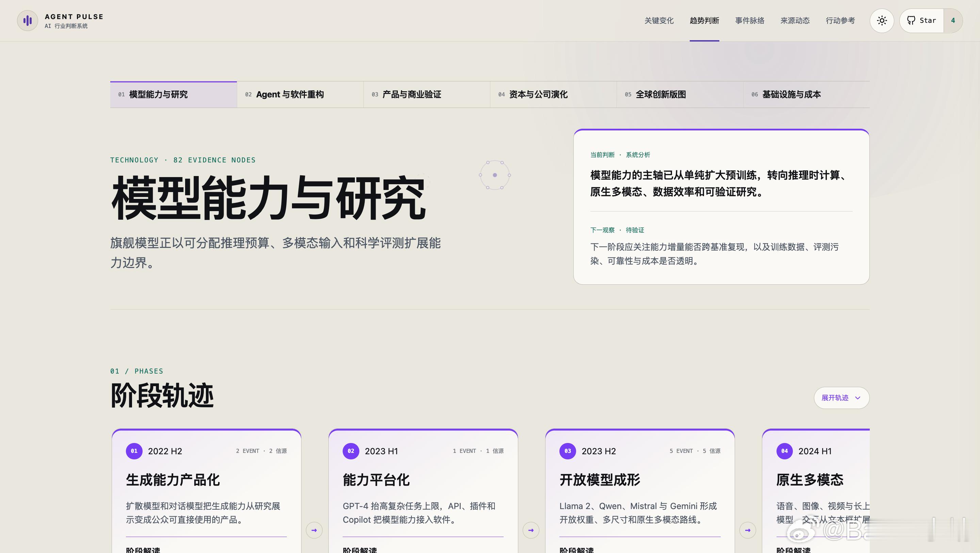Click the arrow after the 2023 H1 card
The width and height of the screenshot is (980, 553).
pyautogui.click(x=531, y=530)
